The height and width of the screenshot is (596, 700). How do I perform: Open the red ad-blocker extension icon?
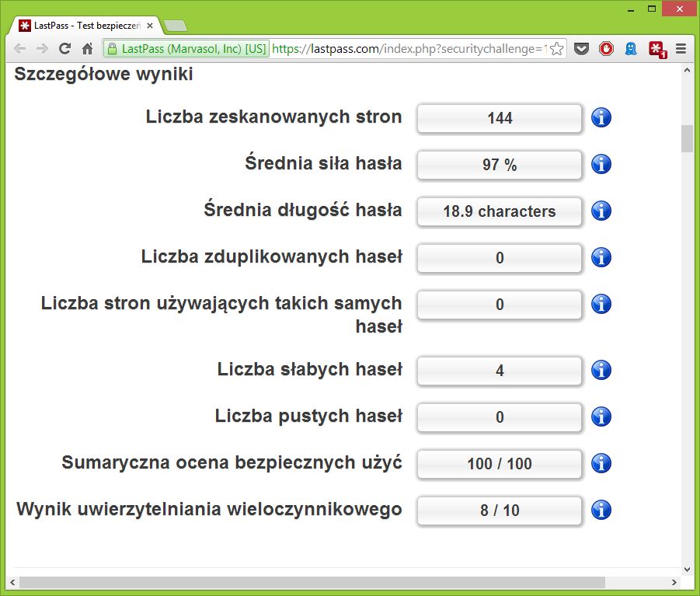pyautogui.click(x=606, y=49)
